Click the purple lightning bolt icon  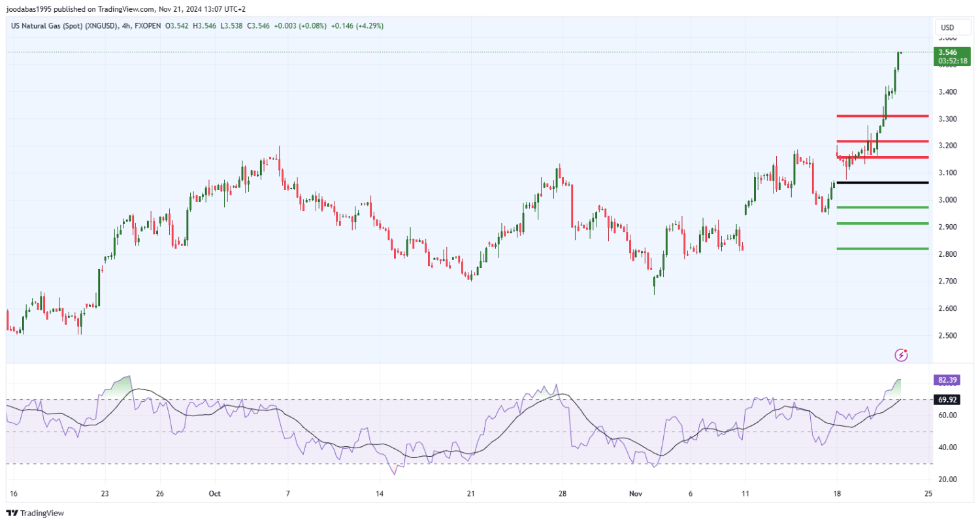[902, 355]
